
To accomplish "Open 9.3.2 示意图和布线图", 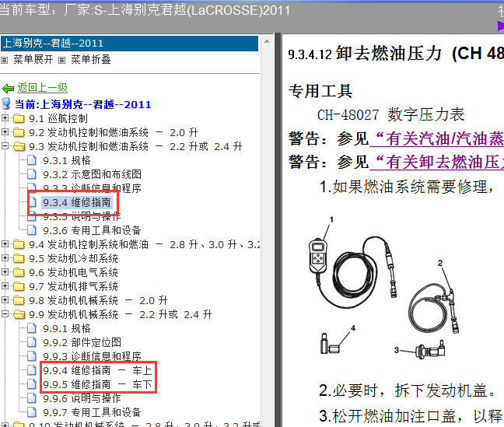I will pyautogui.click(x=92, y=174).
